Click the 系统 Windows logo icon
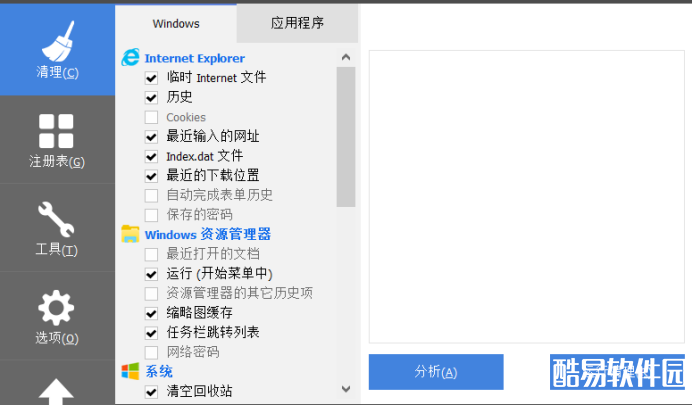The width and height of the screenshot is (693, 406). pos(130,371)
